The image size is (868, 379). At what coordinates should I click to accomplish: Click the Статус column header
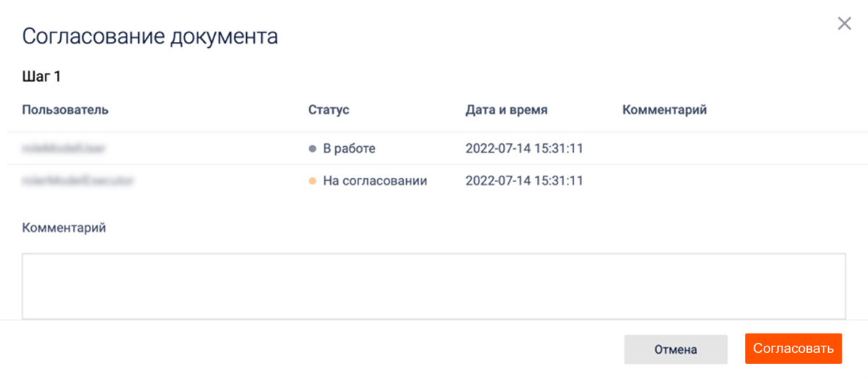329,110
